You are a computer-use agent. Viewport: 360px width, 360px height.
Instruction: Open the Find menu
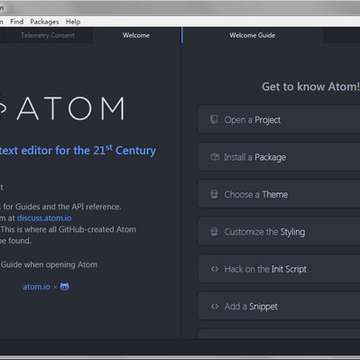[17, 22]
